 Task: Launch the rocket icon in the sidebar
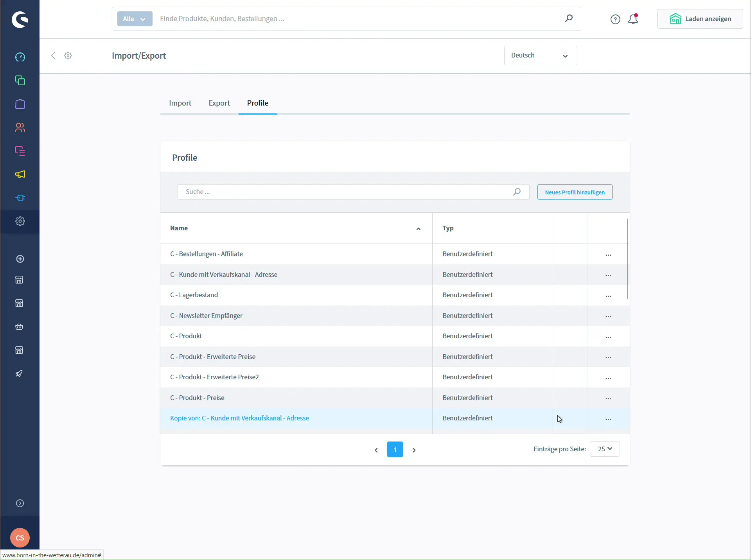[x=20, y=374]
